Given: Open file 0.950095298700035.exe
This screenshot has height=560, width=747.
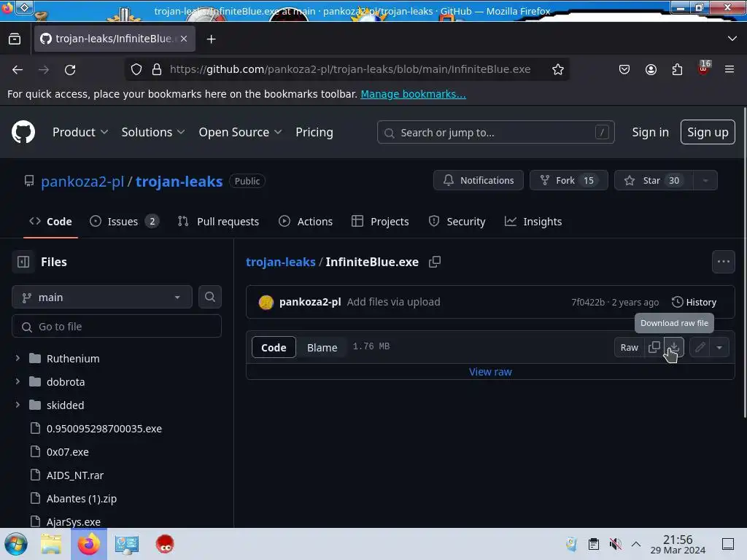Looking at the screenshot, I should 104,429.
